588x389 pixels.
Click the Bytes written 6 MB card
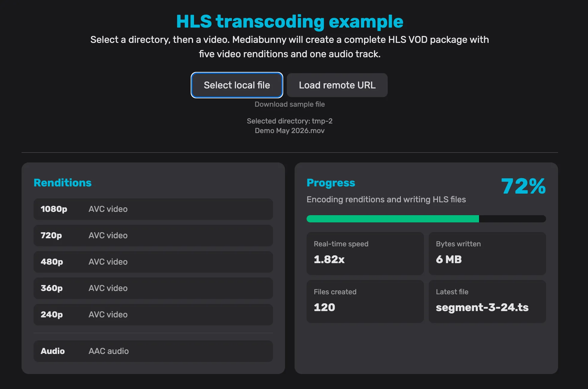click(487, 254)
